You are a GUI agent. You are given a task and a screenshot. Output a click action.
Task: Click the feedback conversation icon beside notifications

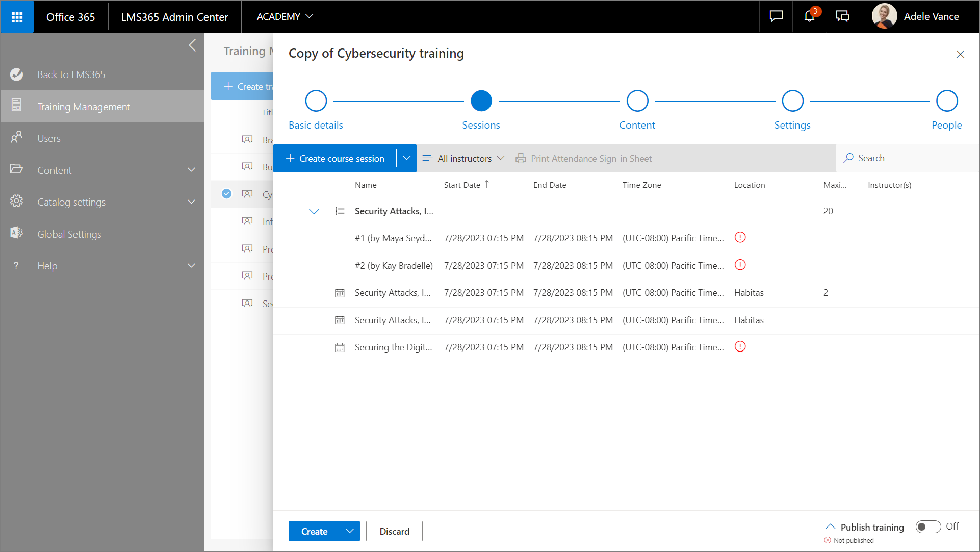(x=842, y=16)
